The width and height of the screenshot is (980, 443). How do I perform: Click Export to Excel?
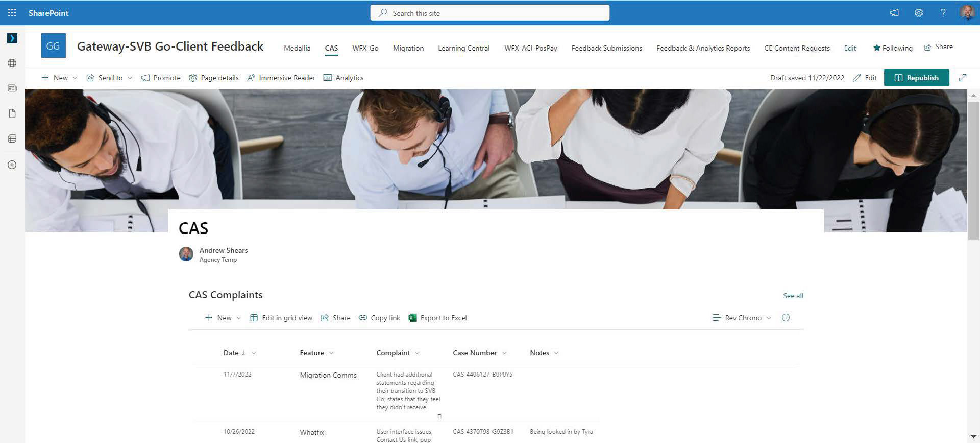(438, 318)
